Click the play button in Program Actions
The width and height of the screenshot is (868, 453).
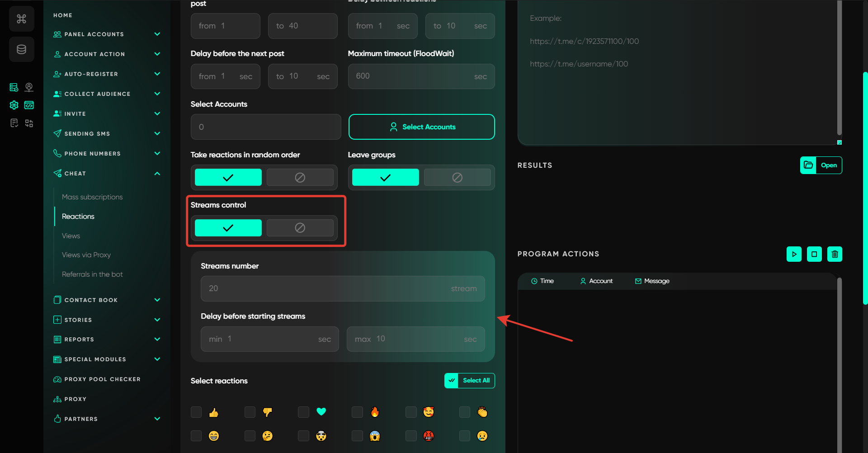pyautogui.click(x=794, y=254)
